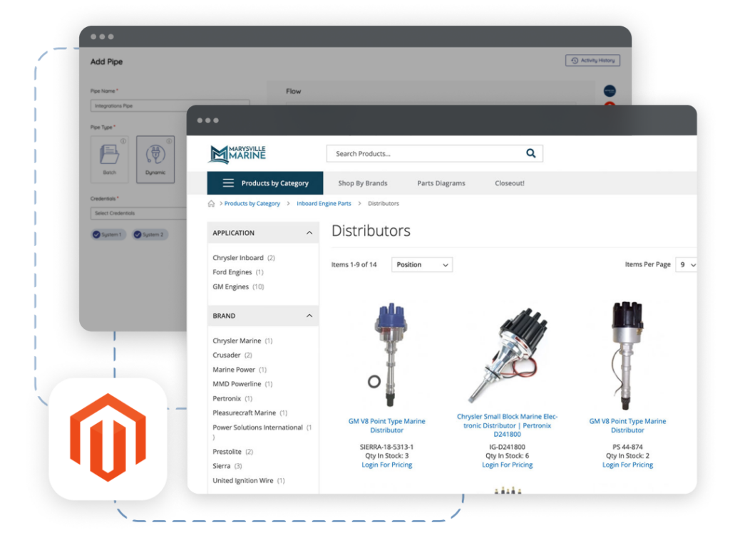730x560 pixels.
Task: Switch to the Shop By Brands tab
Action: pyautogui.click(x=363, y=182)
